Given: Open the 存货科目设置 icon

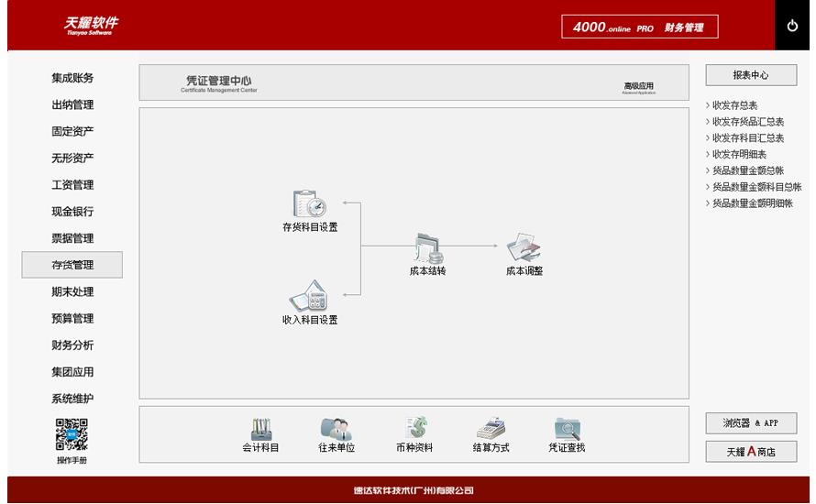Looking at the screenshot, I should coord(309,204).
